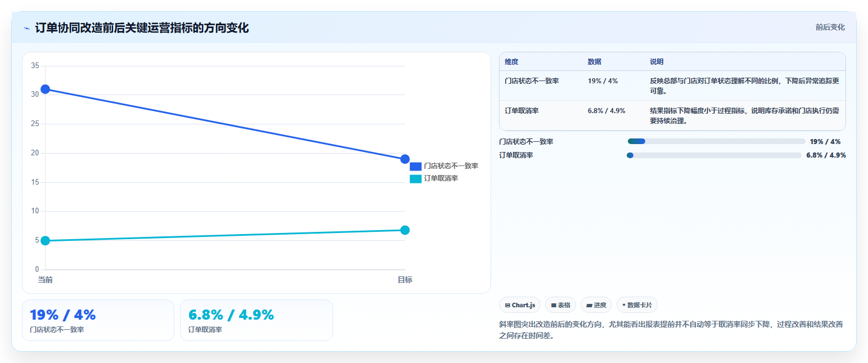Click the 数据 column header
Image resolution: width=868 pixels, height=363 pixels.
point(595,61)
